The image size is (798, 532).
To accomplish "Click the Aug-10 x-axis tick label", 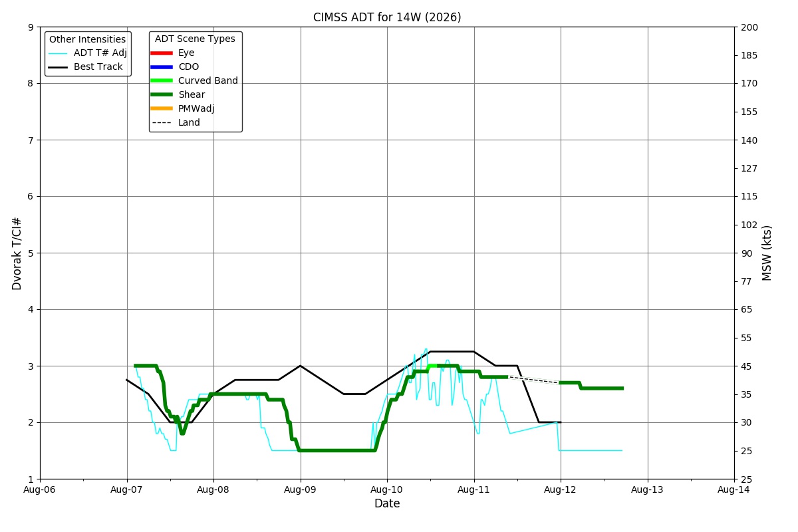I will pos(387,489).
